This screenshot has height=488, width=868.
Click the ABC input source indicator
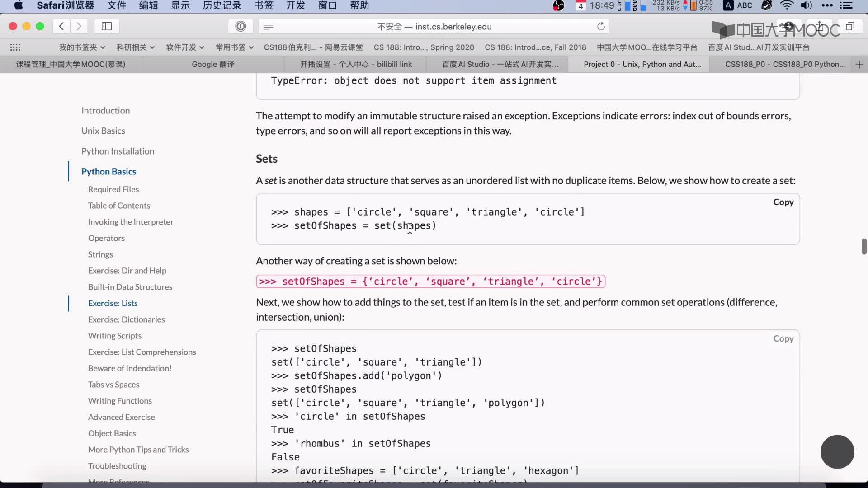pos(738,5)
